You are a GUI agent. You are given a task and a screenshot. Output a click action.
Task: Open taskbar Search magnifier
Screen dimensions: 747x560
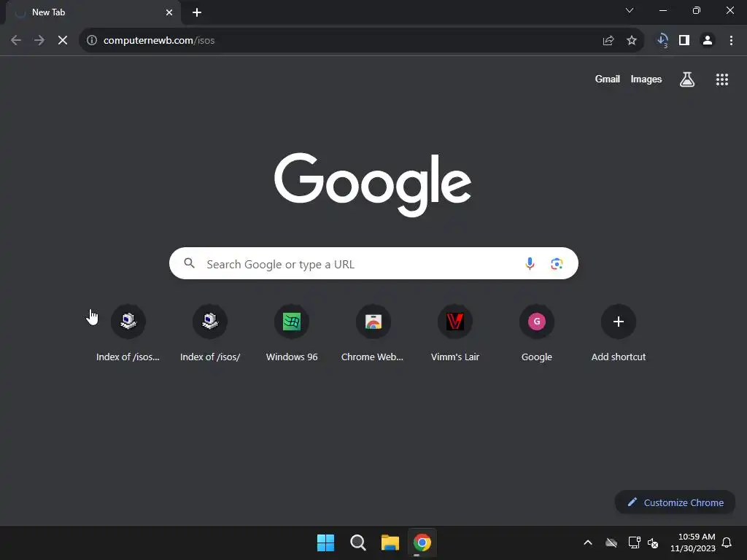(x=357, y=542)
